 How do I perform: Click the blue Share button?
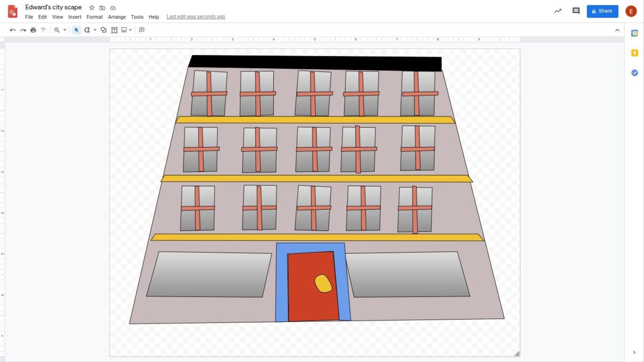602,11
